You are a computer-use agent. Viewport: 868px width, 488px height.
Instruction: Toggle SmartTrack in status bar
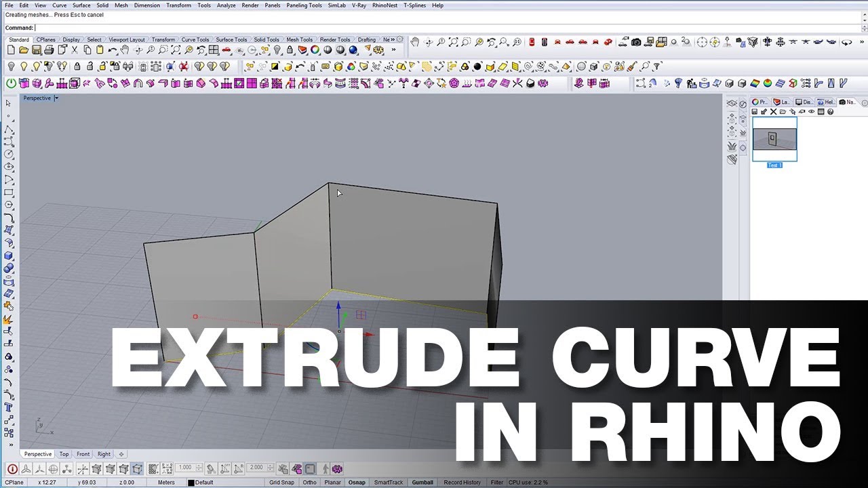[x=389, y=483]
